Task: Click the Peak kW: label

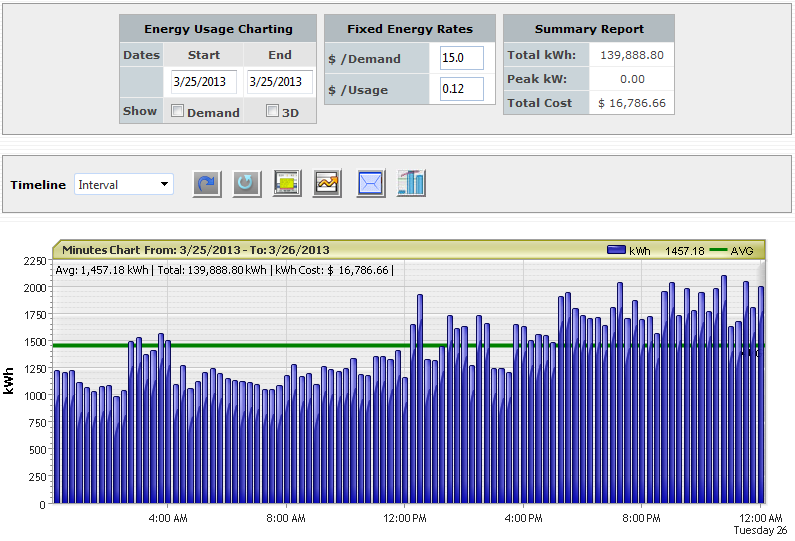Action: pos(537,79)
